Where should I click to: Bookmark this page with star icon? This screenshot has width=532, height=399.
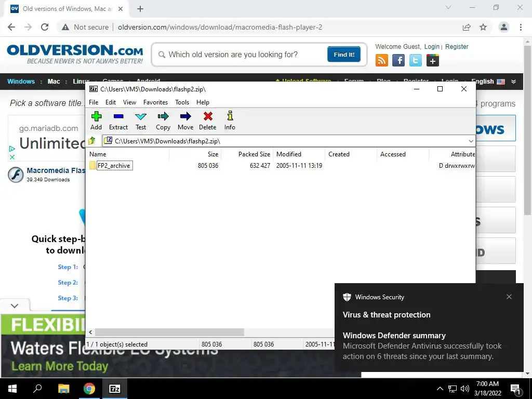(483, 27)
